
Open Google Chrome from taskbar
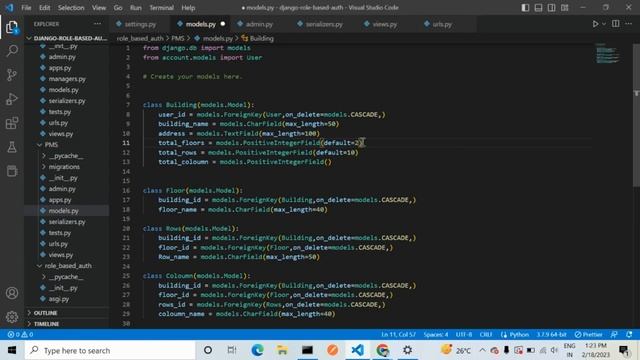point(382,350)
